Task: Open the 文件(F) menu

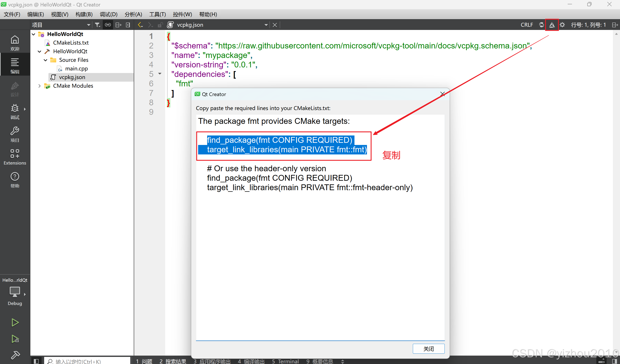Action: [x=12, y=14]
